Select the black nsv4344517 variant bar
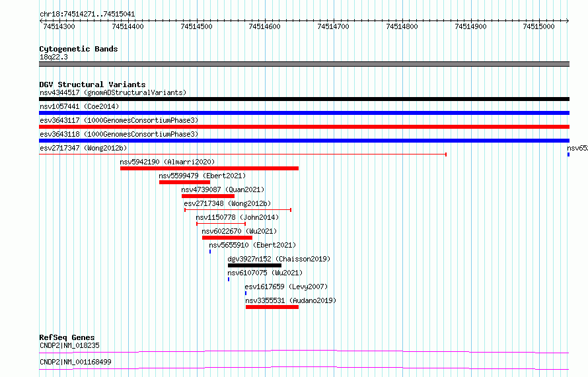The width and height of the screenshot is (588, 377). (x=304, y=99)
